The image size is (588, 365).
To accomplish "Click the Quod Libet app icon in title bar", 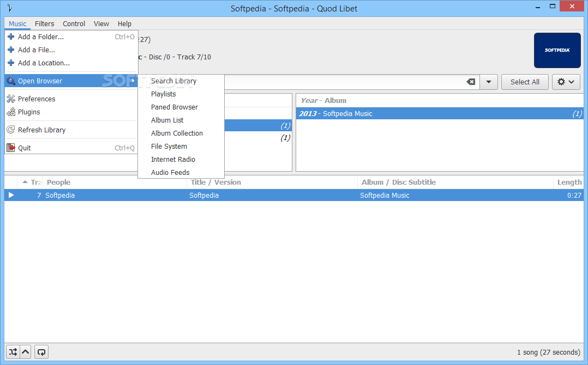I will 10,8.
